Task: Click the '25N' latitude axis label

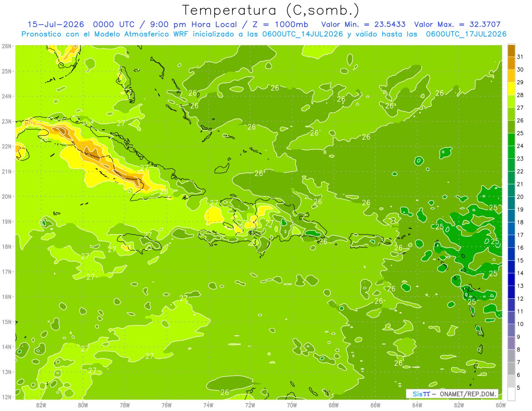Action: click(x=7, y=71)
